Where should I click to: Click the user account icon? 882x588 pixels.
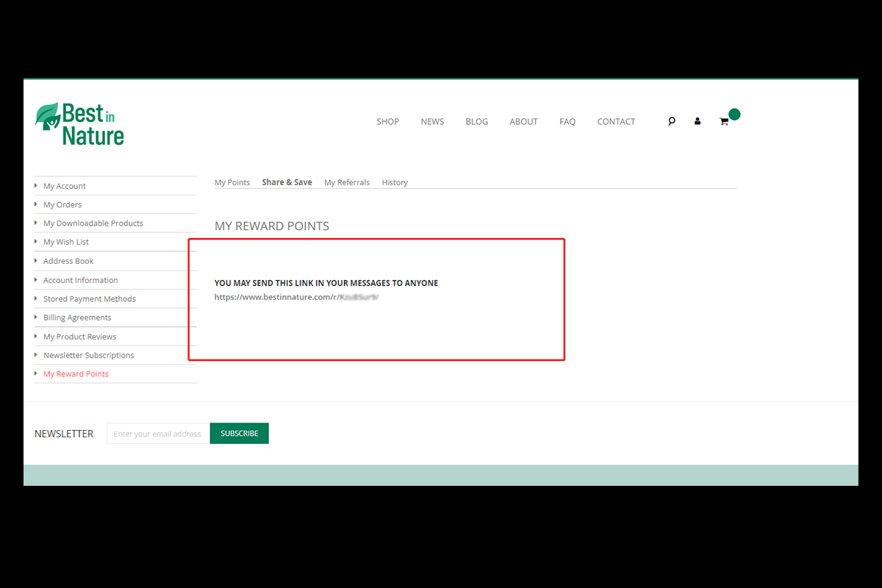tap(698, 121)
